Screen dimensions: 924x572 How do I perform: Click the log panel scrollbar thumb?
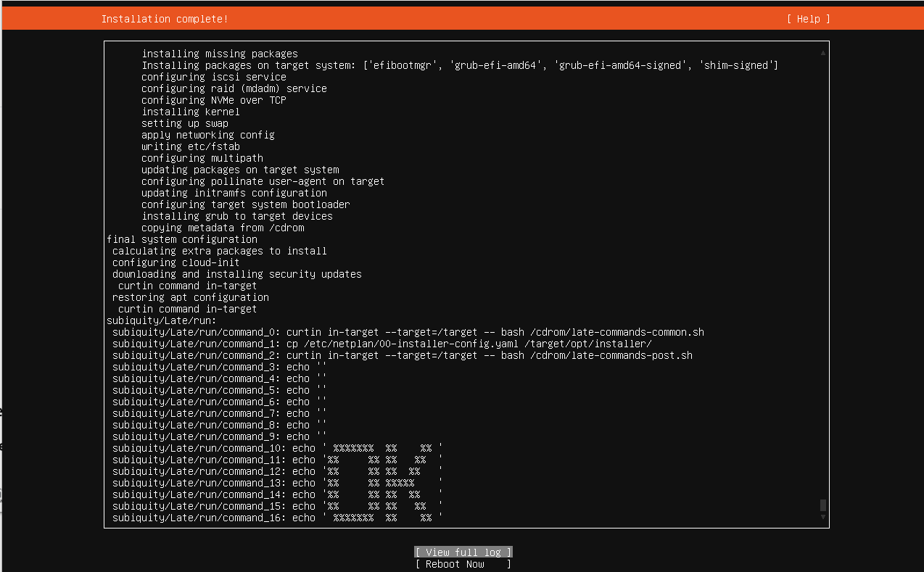tap(822, 505)
